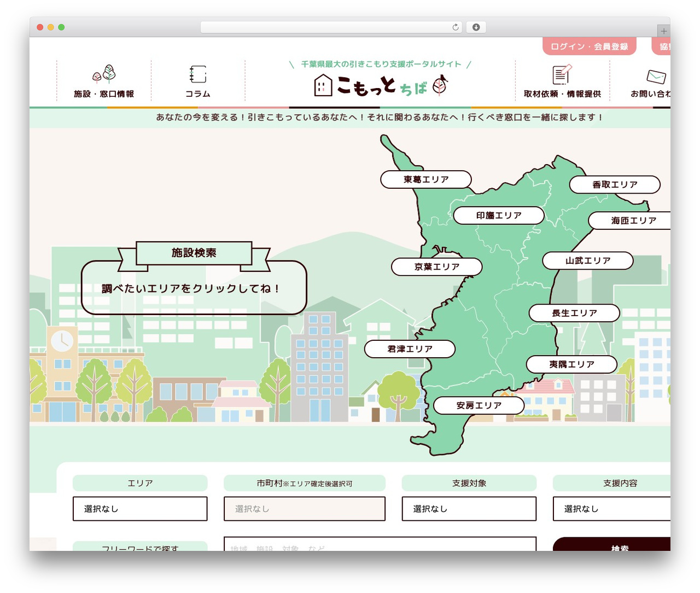The image size is (700, 593).
Task: Open the エリア dropdown showing 選択なし
Action: pyautogui.click(x=140, y=509)
